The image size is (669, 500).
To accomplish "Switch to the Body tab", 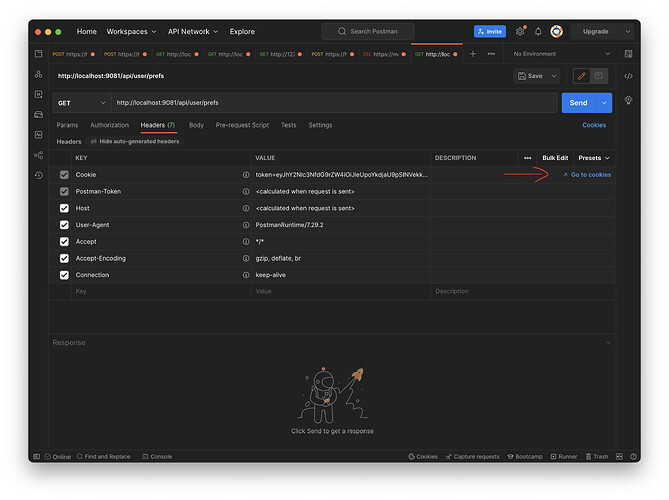I will [196, 125].
